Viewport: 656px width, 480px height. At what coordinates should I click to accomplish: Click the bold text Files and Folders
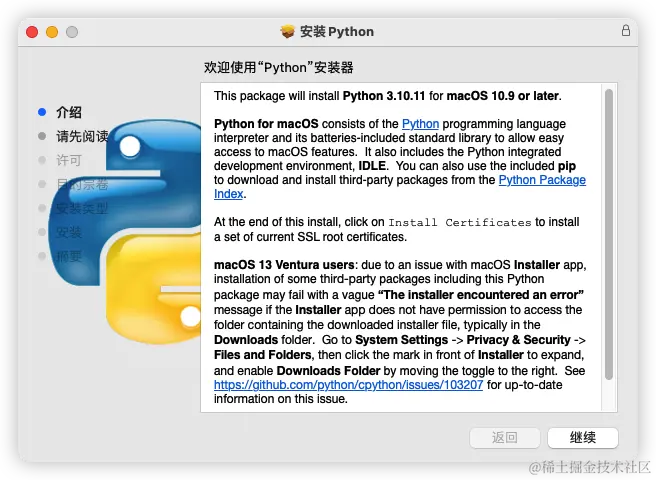(262, 355)
